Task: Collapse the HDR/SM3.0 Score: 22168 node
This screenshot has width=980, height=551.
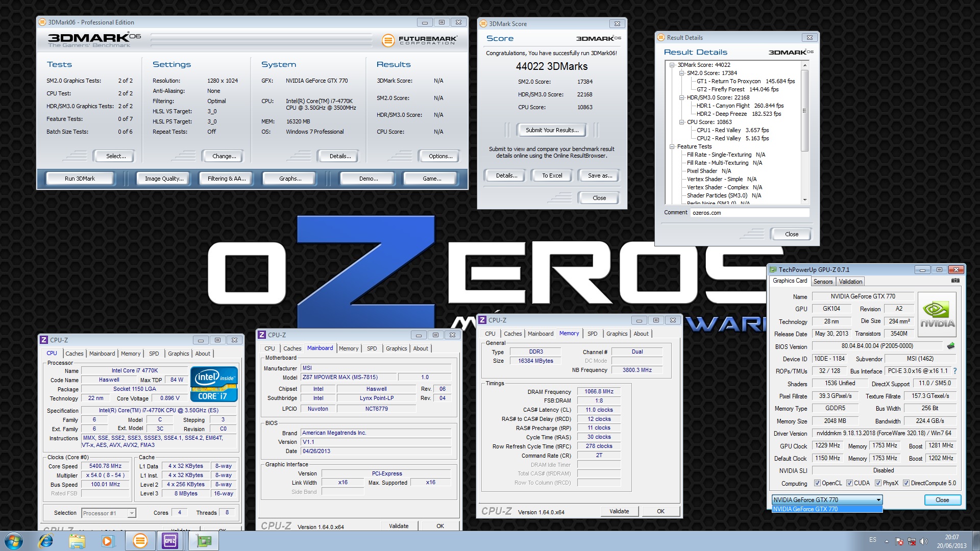Action: pyautogui.click(x=681, y=97)
